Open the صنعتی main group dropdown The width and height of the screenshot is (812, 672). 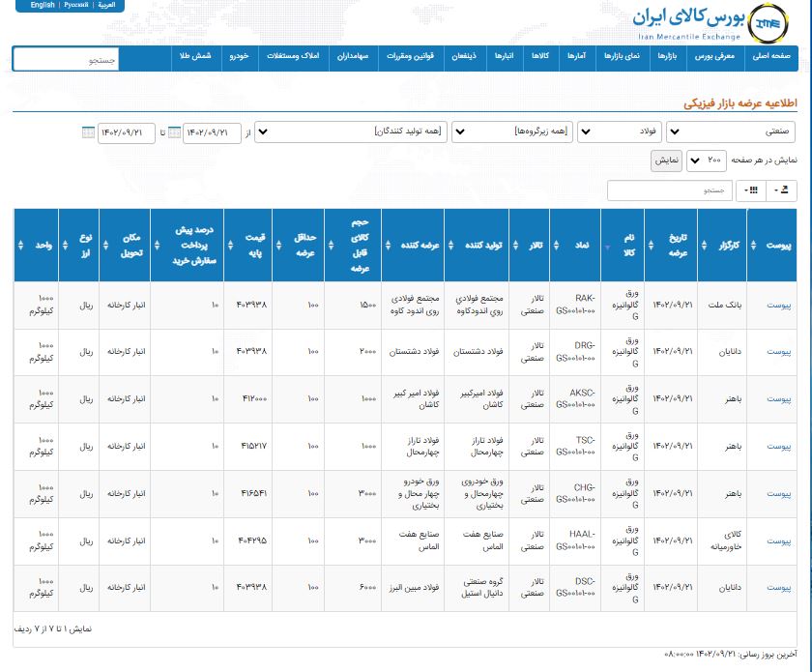click(x=731, y=131)
